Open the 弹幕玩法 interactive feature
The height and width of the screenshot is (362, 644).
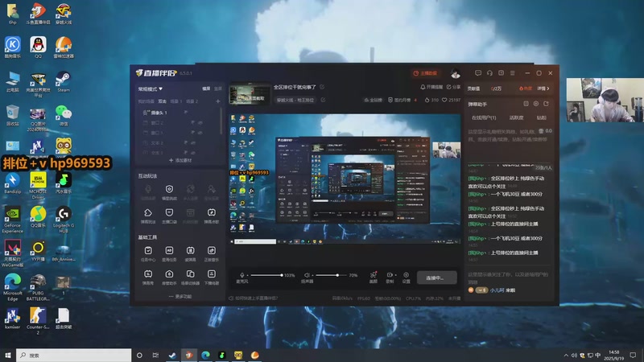pyautogui.click(x=148, y=216)
